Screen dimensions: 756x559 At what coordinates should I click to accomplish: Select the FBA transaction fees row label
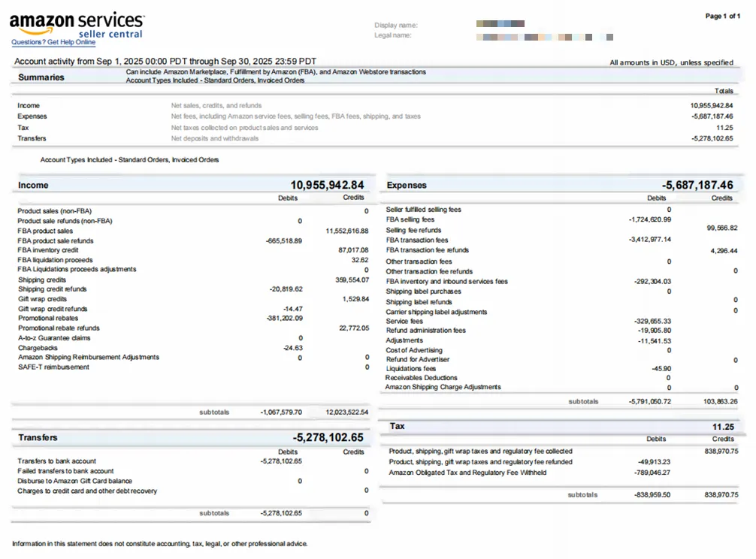tap(416, 240)
